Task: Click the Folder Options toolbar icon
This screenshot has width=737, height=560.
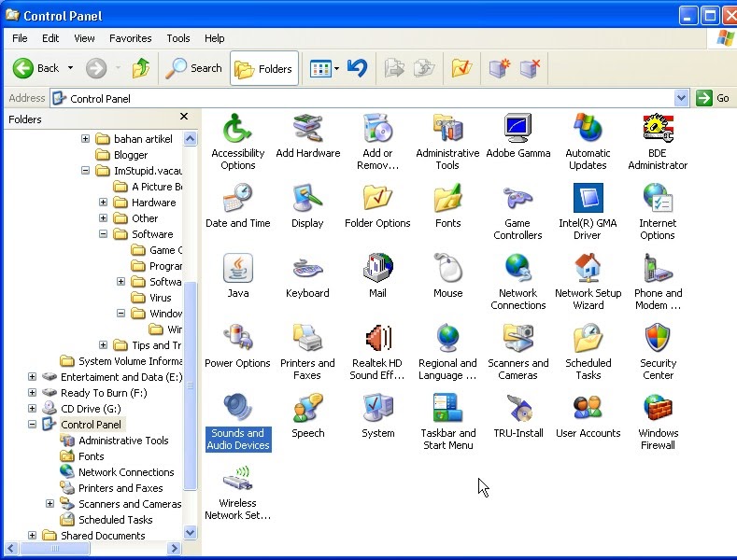Action: [x=461, y=68]
